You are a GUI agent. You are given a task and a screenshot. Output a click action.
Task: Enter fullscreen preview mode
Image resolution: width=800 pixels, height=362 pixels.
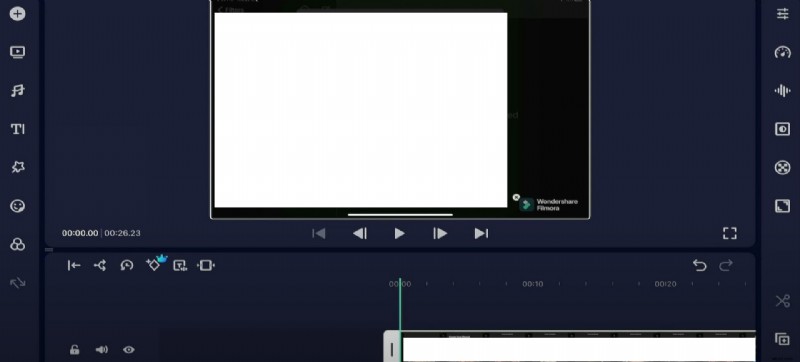tap(730, 234)
